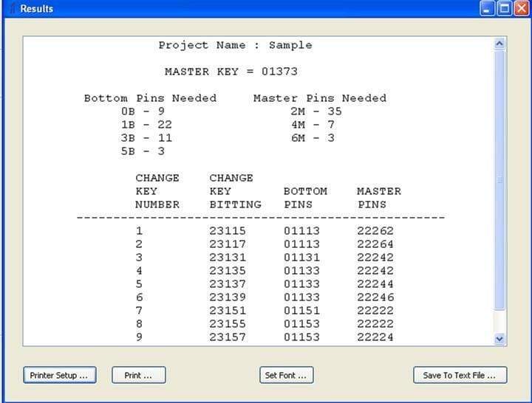The width and height of the screenshot is (532, 403).
Task: Close the Results window
Action: [x=521, y=9]
